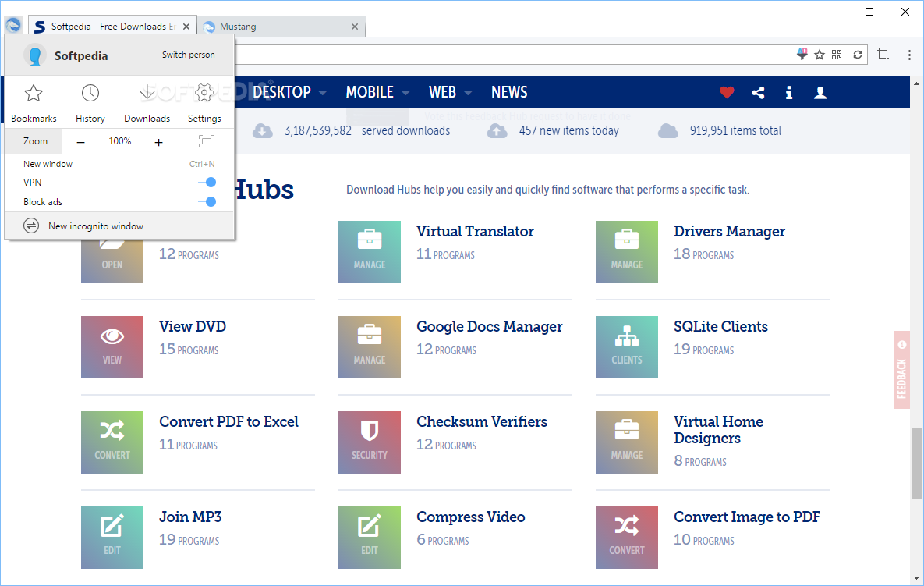Open the Convert Image to PDF tile
The height and width of the screenshot is (586, 924).
(626, 537)
